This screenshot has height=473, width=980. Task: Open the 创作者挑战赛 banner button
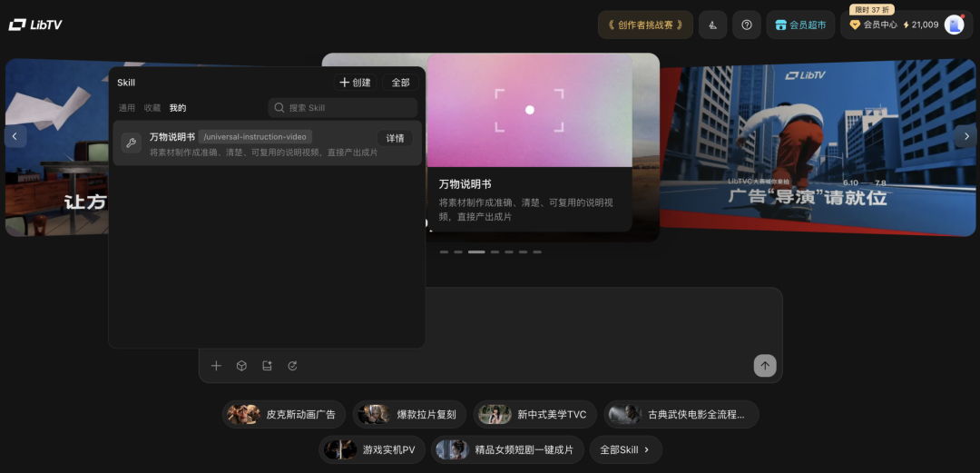click(x=646, y=25)
